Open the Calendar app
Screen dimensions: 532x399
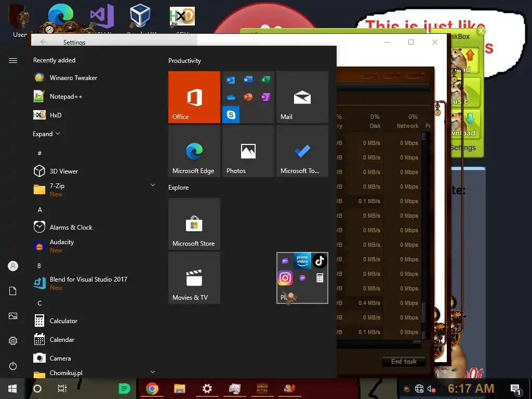click(x=94, y=339)
